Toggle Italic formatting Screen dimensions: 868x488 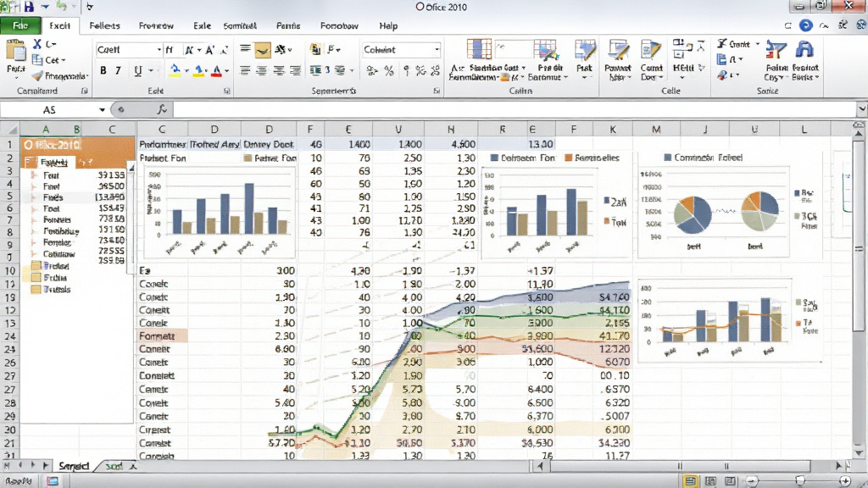coord(118,71)
